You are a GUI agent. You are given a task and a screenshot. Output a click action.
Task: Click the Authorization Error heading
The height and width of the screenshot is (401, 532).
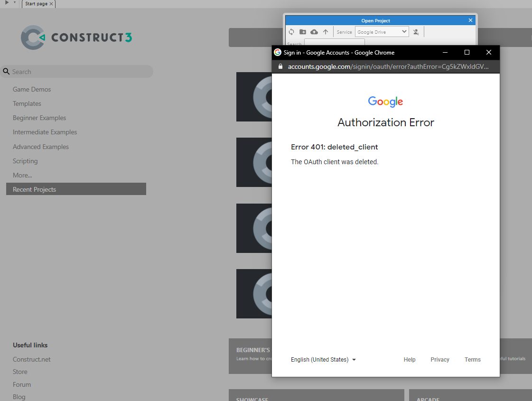[x=386, y=122]
